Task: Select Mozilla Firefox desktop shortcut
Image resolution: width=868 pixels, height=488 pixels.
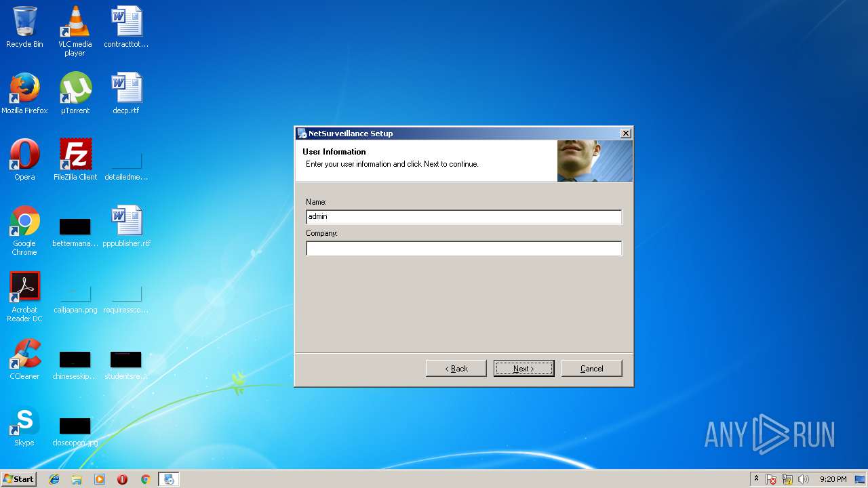Action: 24,94
